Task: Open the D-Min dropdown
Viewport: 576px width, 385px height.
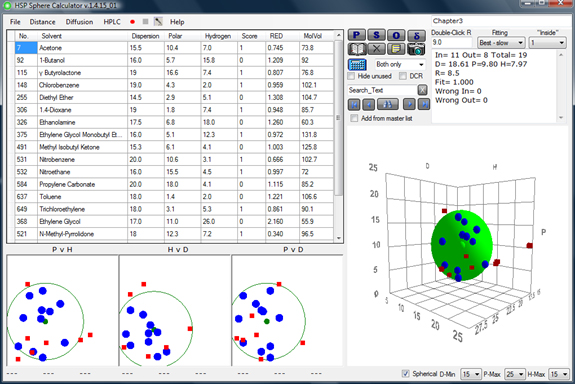Action: coord(471,374)
